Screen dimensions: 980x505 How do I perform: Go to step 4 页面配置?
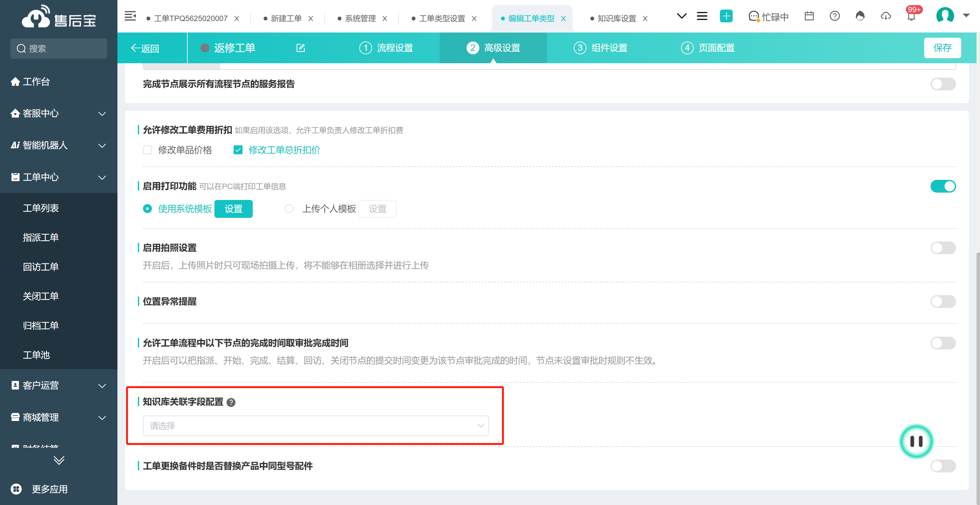(707, 48)
